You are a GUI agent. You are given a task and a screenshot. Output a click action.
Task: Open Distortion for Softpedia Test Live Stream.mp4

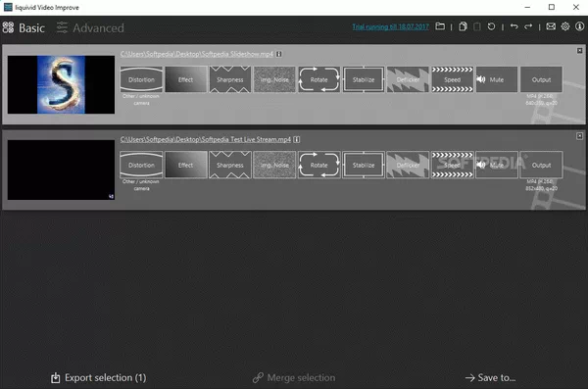click(141, 165)
